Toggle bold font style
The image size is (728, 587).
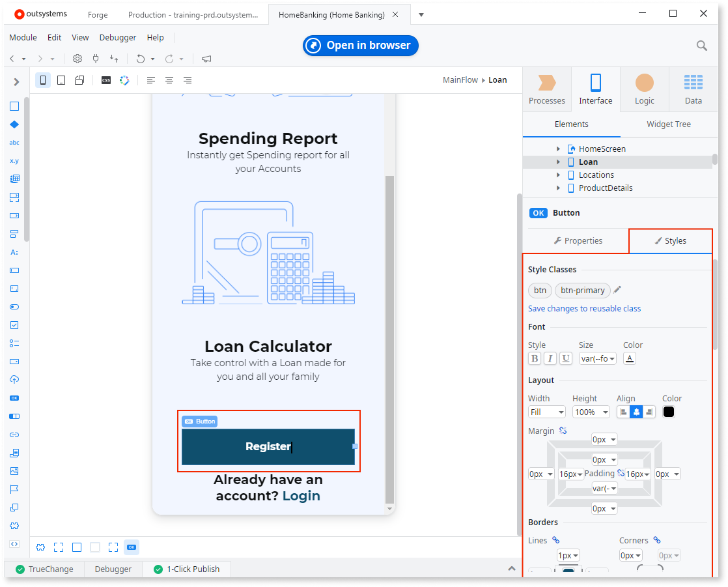535,358
